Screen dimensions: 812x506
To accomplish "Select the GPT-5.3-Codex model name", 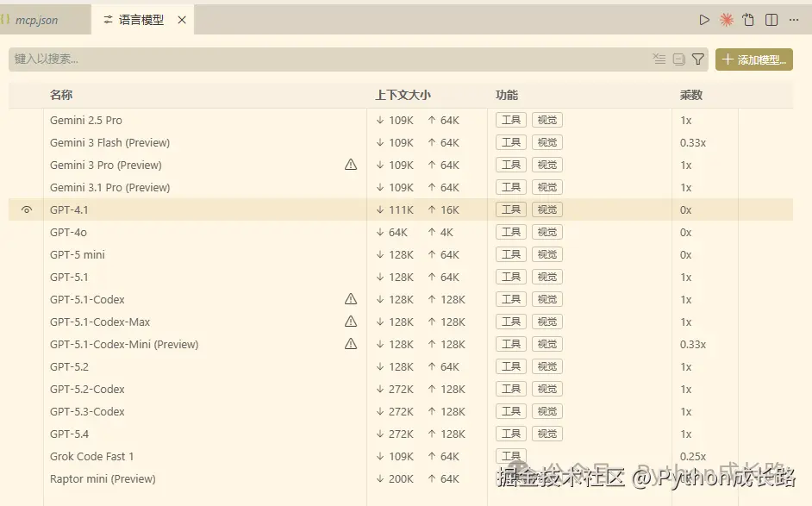I will (x=87, y=412).
